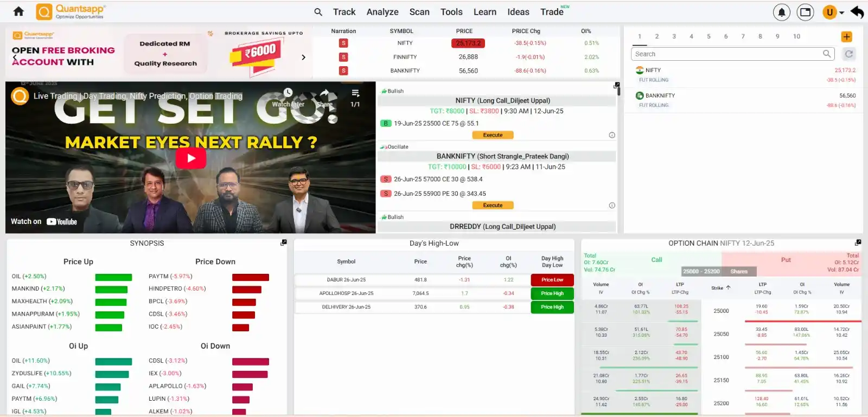Viewport: 868px width, 417px height.
Task: Open the Analyze menu
Action: click(382, 12)
